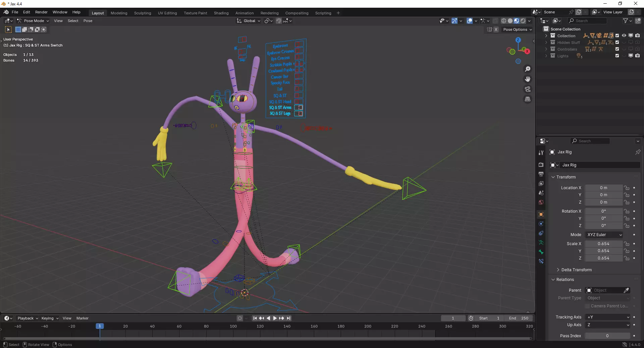644x348 pixels.
Task: Open the Render menu
Action: coord(41,12)
